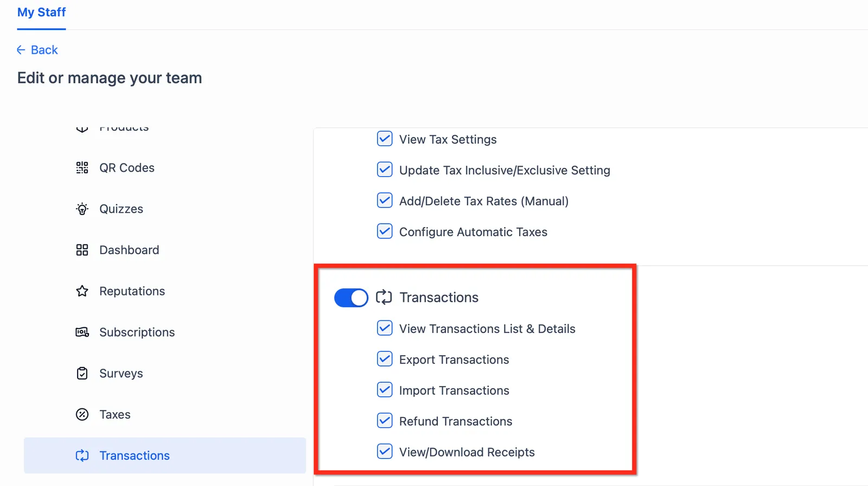868x486 pixels.
Task: Click the Transactions arrows icon in sidebar
Action: [x=82, y=456]
